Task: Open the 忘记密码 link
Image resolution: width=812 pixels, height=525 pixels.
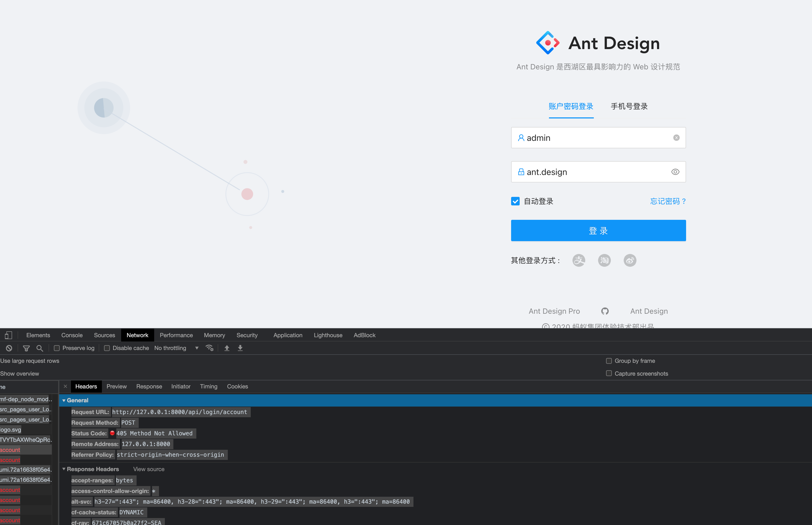Action: pos(667,201)
